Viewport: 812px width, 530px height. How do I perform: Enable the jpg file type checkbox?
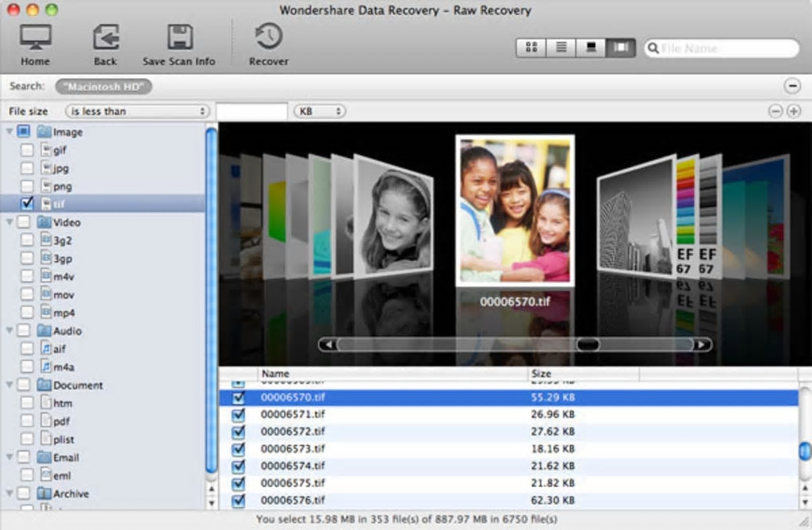(27, 168)
